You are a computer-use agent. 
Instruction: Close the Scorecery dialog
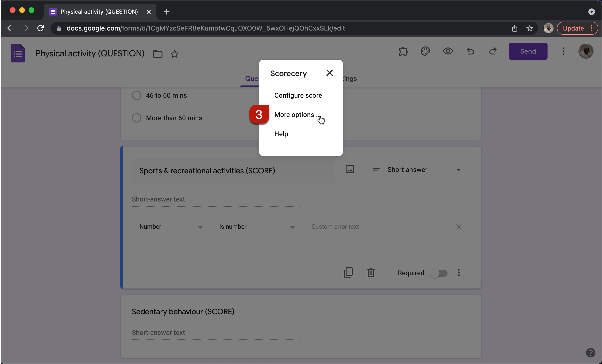[x=329, y=73]
